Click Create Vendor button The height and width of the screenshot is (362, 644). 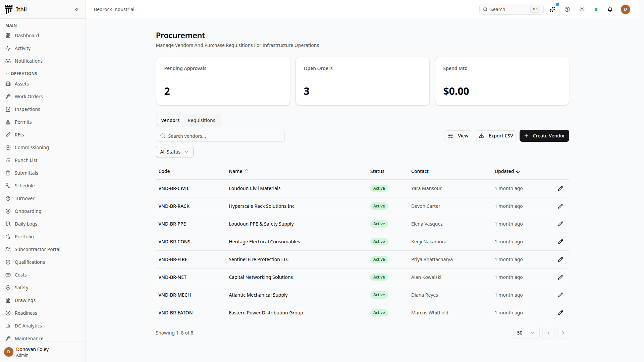click(x=544, y=136)
